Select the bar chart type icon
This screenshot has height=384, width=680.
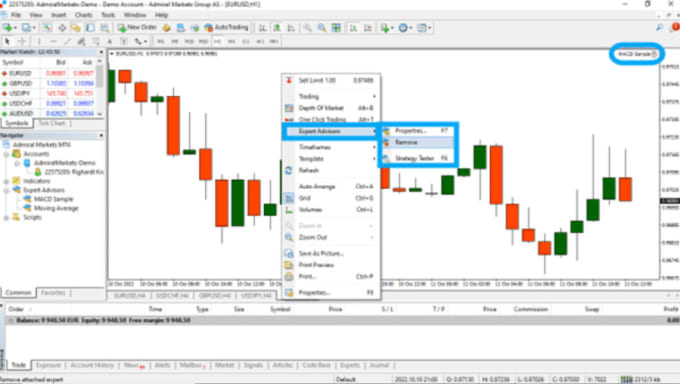click(262, 27)
